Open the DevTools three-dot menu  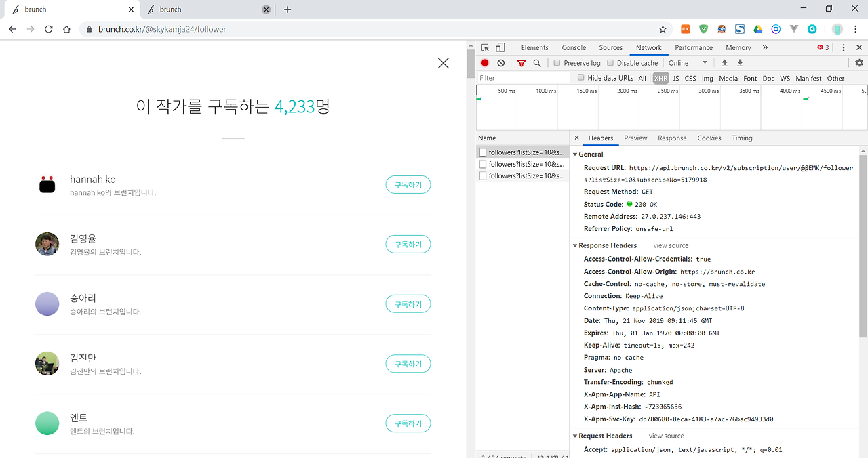click(x=844, y=47)
